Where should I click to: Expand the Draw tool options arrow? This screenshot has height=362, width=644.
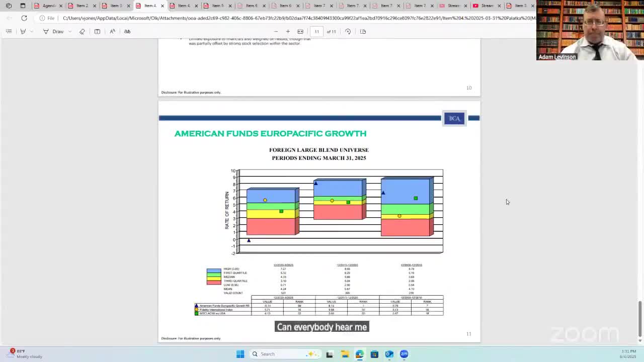[69, 31]
